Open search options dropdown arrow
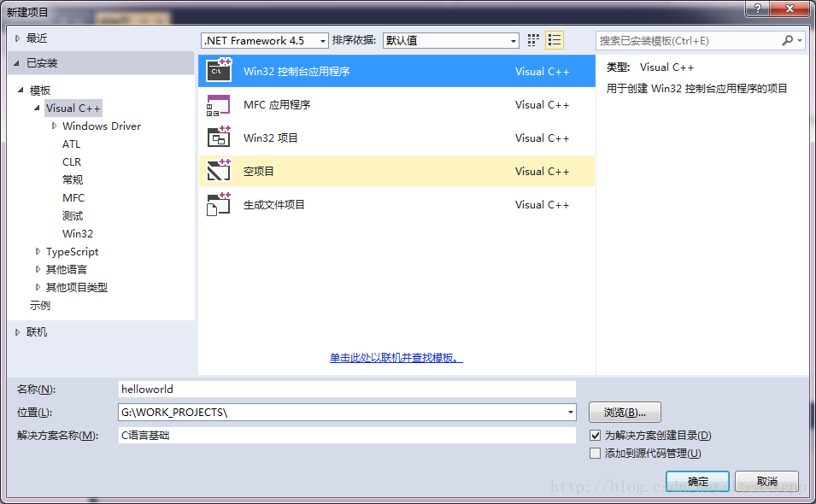816x504 pixels. [800, 40]
